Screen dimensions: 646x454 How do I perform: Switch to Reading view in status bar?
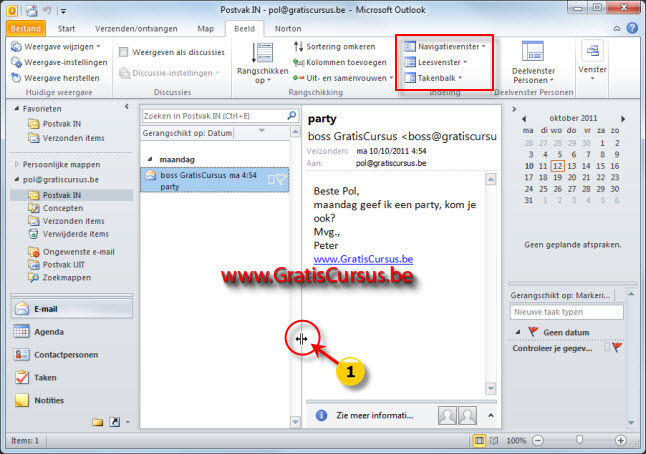494,440
